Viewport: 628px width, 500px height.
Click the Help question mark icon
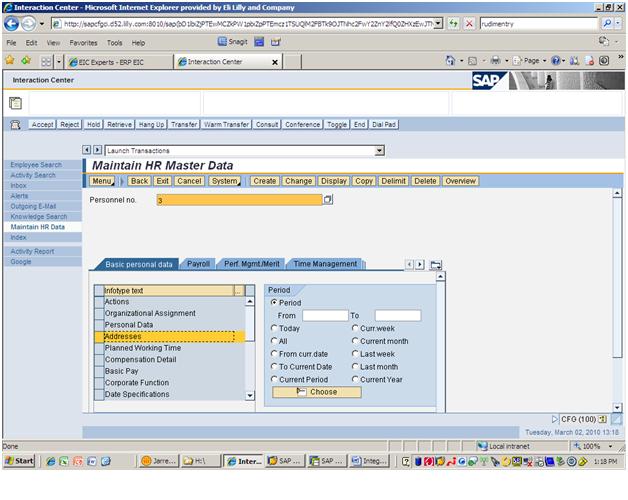[x=556, y=60]
